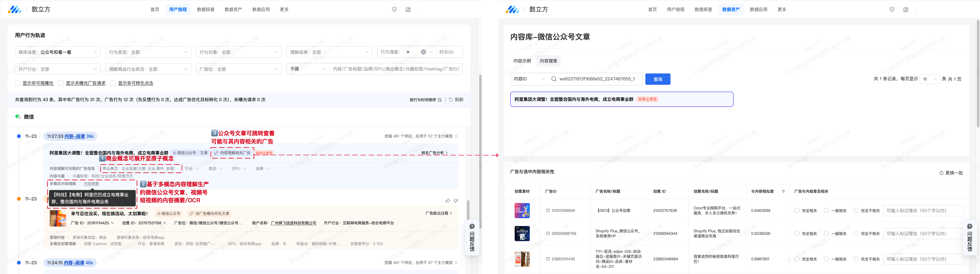Click the blue 查询 button

(x=658, y=79)
